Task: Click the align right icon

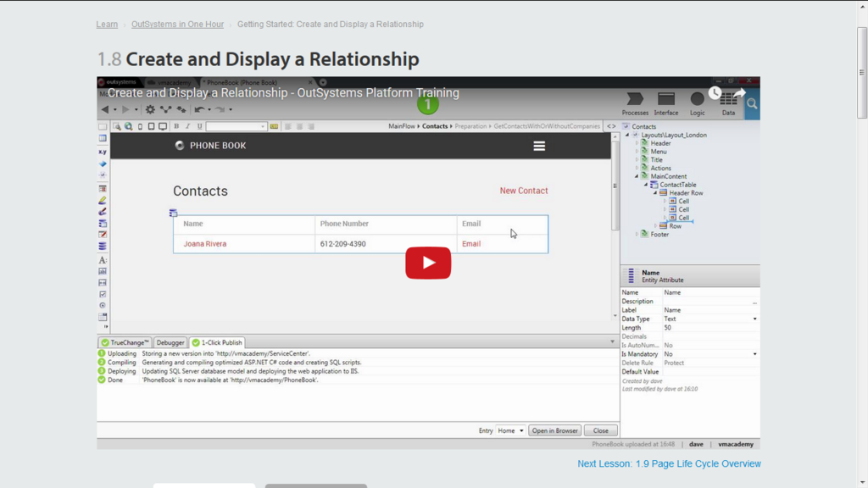Action: click(311, 127)
